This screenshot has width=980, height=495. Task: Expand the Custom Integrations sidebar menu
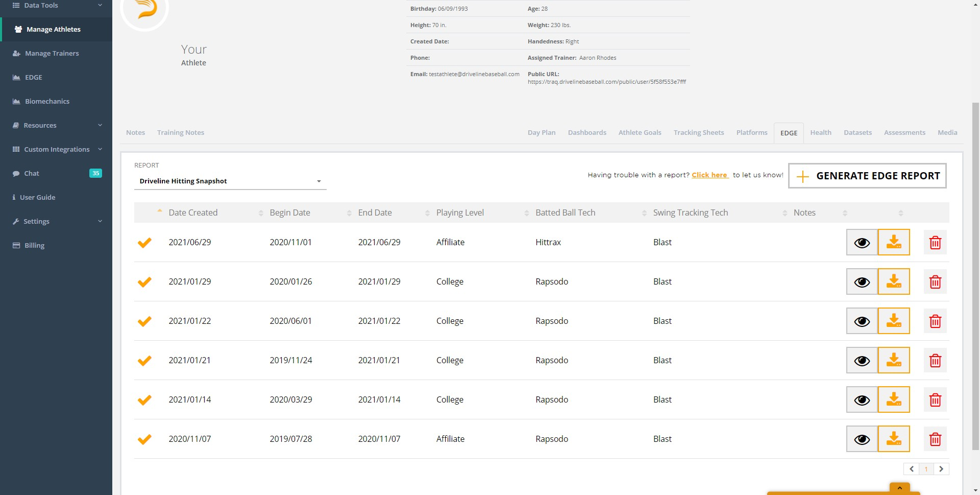[56, 149]
